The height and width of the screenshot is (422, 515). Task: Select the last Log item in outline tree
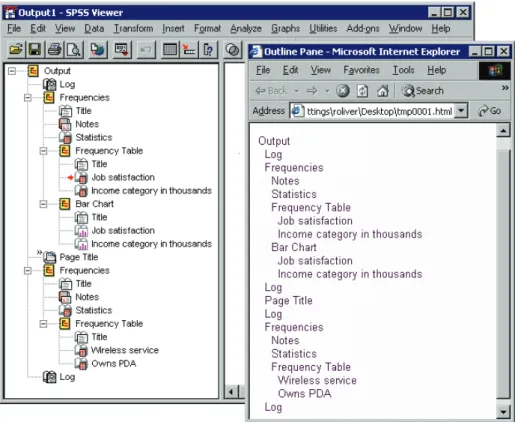(x=67, y=377)
